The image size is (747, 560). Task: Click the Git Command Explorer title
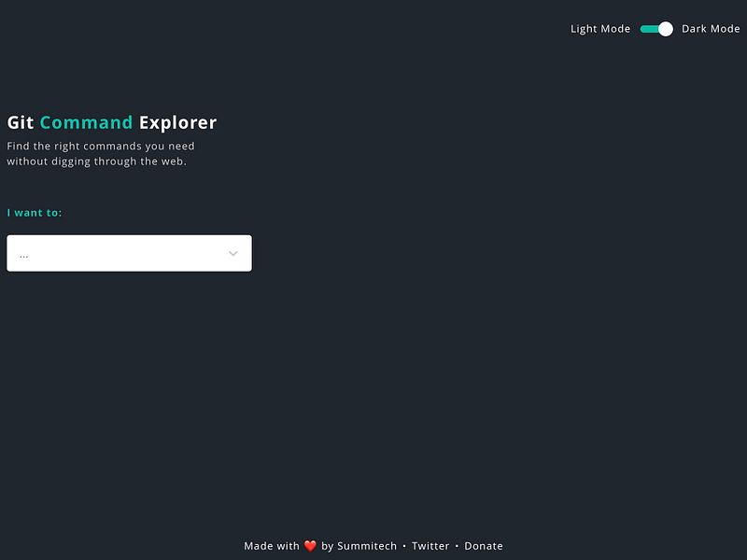tap(110, 121)
